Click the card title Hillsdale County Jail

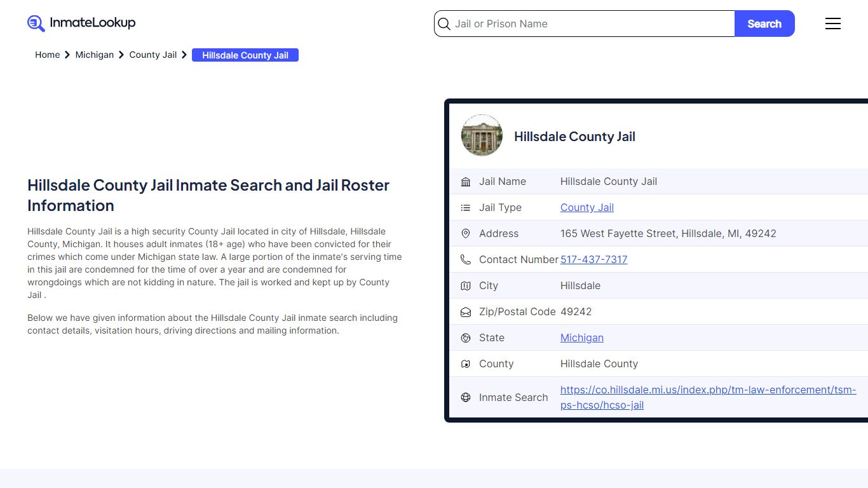[x=574, y=137]
